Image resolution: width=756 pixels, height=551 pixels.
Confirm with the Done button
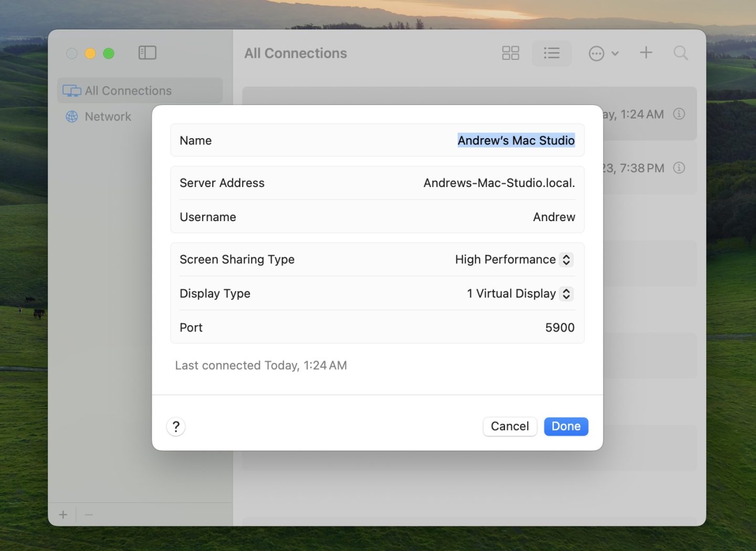(x=565, y=427)
